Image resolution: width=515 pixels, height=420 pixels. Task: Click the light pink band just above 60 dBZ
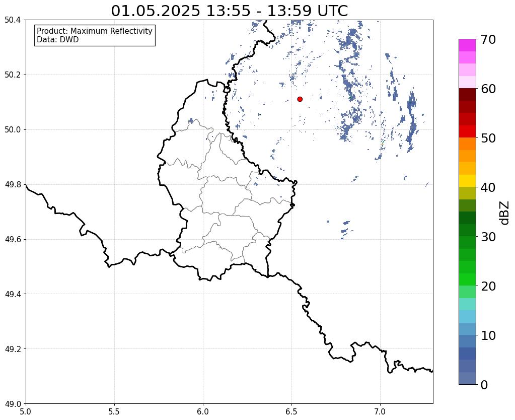[x=467, y=82]
